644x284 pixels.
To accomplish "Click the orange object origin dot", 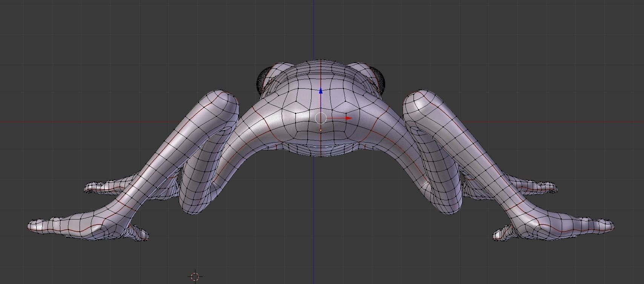I will point(321,130).
